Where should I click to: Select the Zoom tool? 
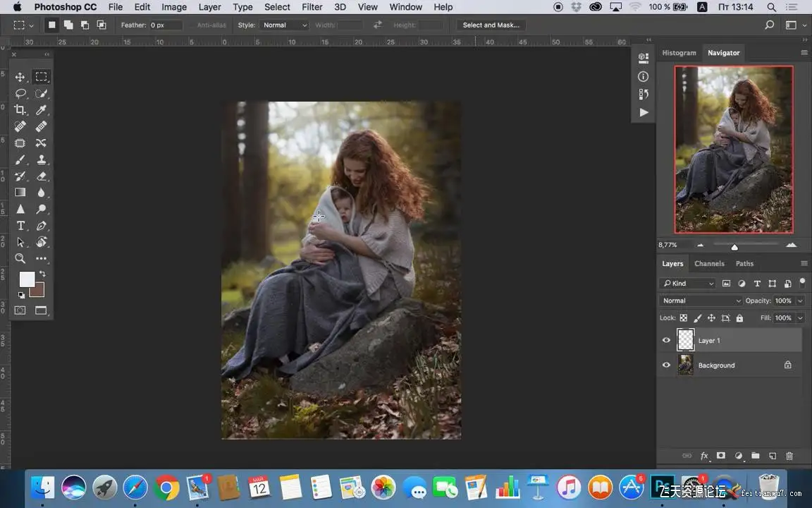20,258
